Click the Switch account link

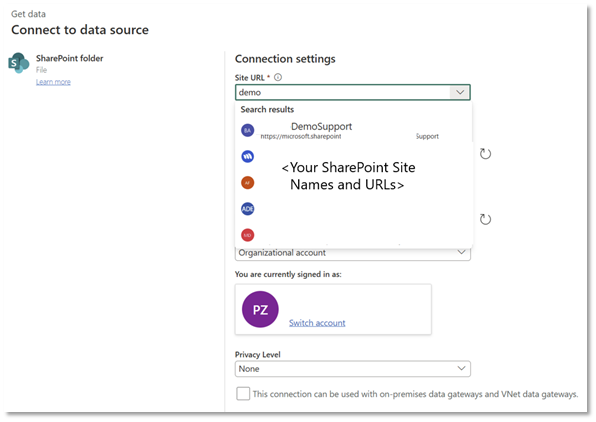click(317, 323)
